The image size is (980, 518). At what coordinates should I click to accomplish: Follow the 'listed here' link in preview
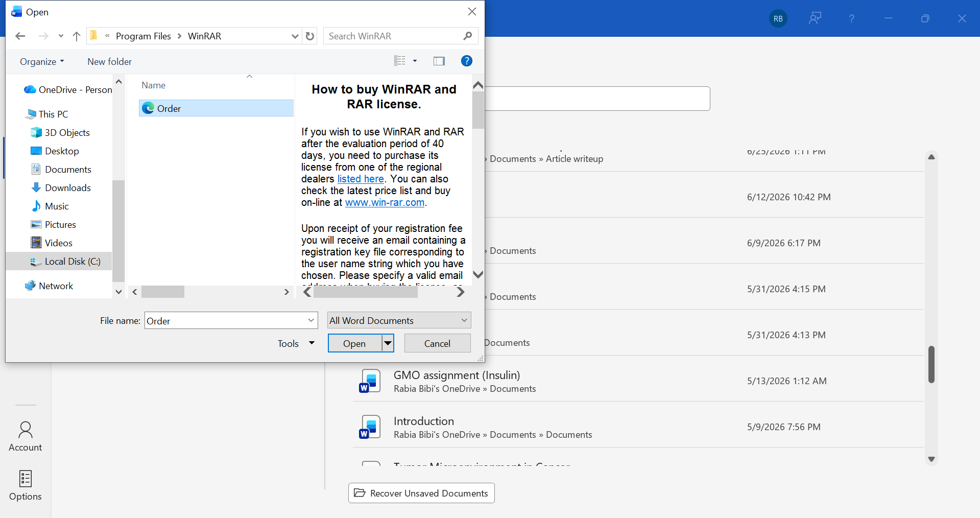click(361, 179)
